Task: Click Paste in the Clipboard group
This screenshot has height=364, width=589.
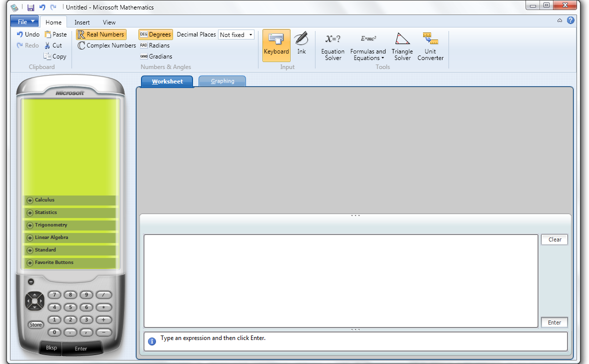Action: click(x=55, y=34)
